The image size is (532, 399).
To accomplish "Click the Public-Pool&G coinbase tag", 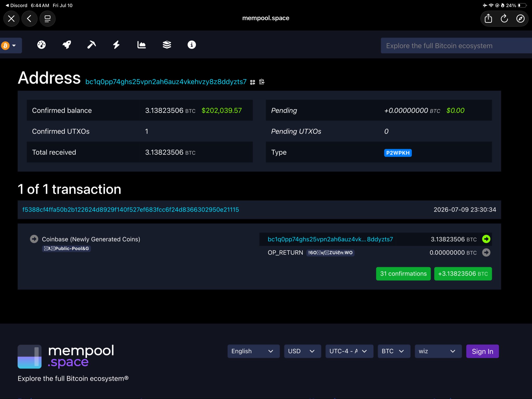I will pos(66,249).
